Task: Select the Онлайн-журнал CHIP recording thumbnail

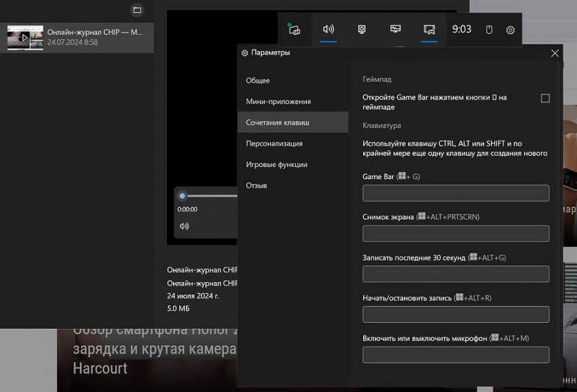Action: (25, 37)
